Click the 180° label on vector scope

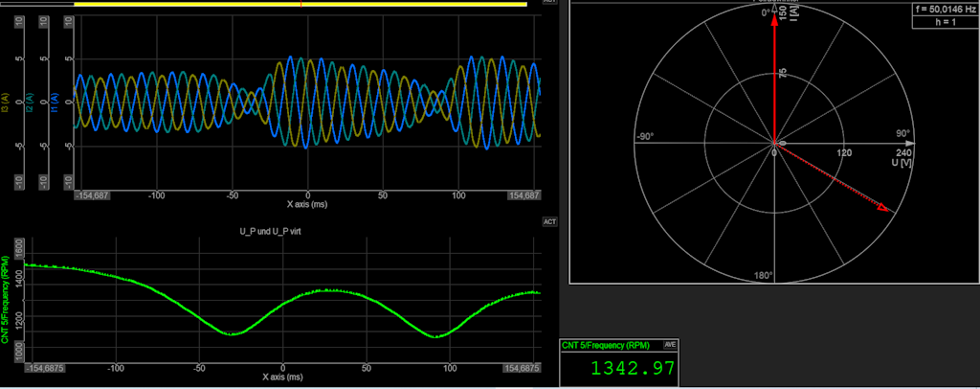pos(764,275)
